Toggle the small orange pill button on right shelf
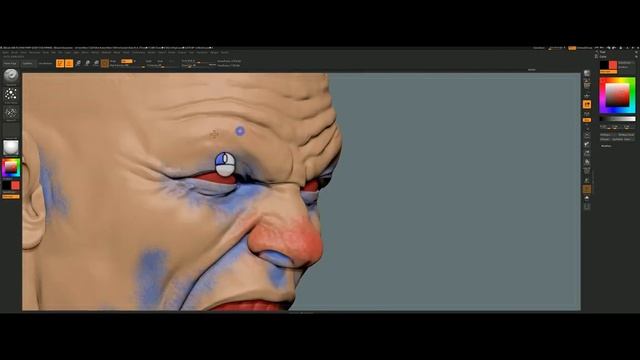 coord(587,120)
